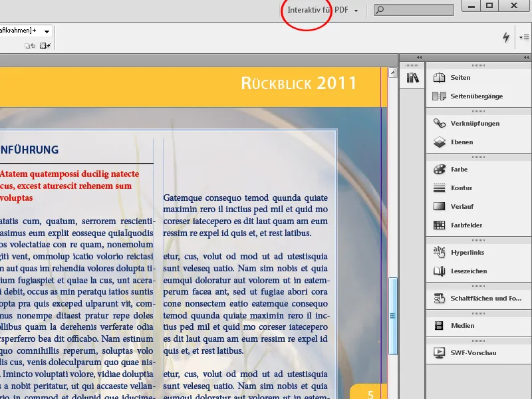The height and width of the screenshot is (399, 532).
Task: Open the Seitenübergänge panel icon
Action: point(439,96)
